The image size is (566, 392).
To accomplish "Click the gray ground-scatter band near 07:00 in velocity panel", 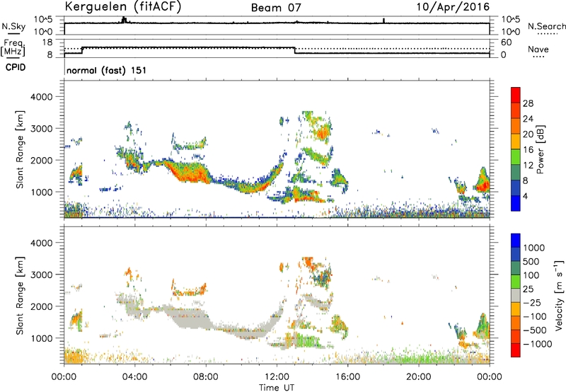I will [x=188, y=318].
